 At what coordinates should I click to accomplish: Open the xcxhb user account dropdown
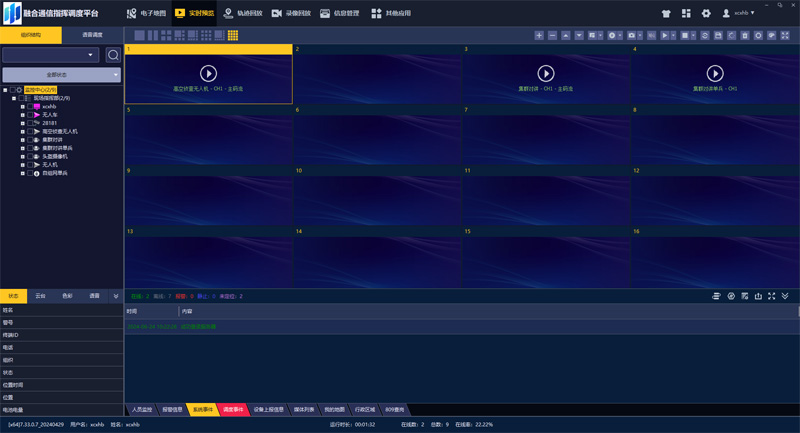coord(740,14)
